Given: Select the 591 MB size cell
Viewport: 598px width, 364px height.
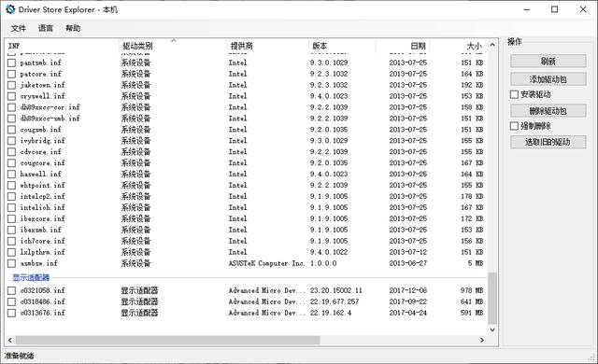Looking at the screenshot, I should click(x=472, y=313).
